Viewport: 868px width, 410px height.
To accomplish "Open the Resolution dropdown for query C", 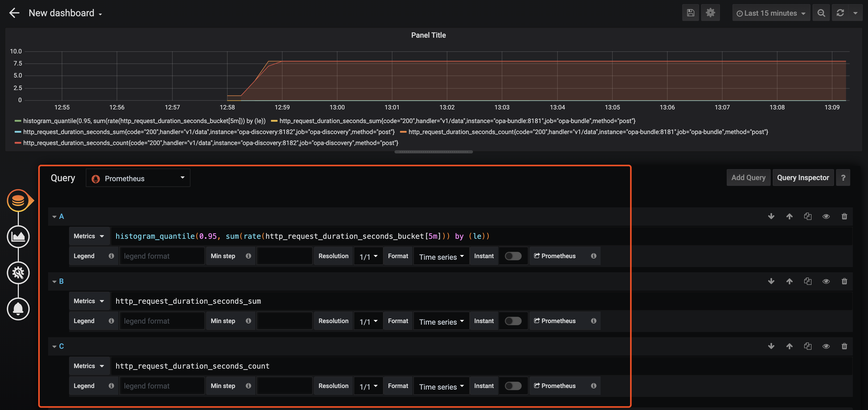I will click(x=367, y=386).
